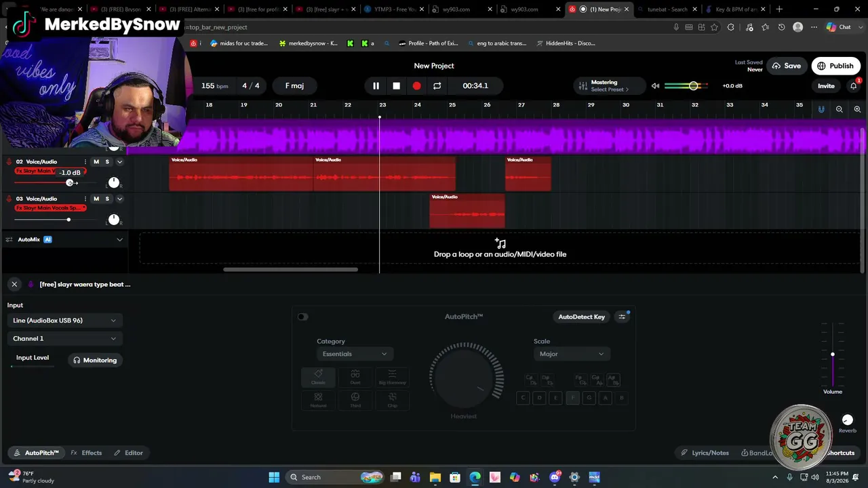Click the AutoMix mixer icon

click(9, 240)
